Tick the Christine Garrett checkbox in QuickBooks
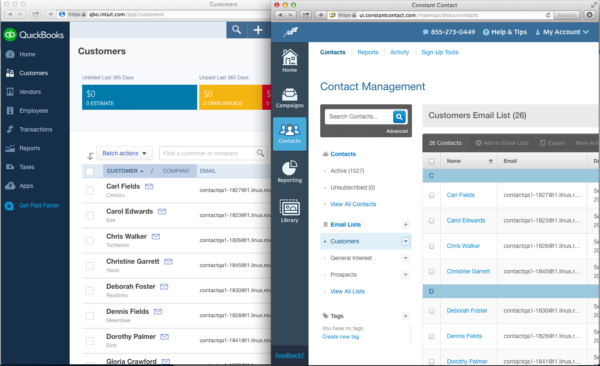This screenshot has height=366, width=600. tap(90, 266)
